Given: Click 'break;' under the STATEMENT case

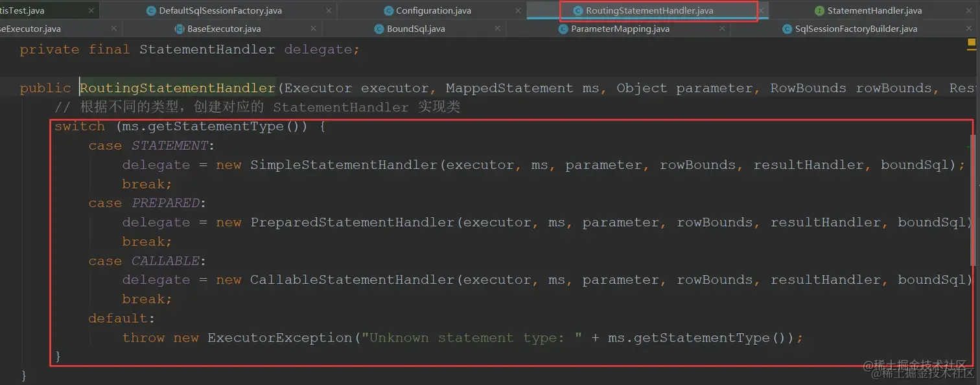Looking at the screenshot, I should (x=147, y=184).
